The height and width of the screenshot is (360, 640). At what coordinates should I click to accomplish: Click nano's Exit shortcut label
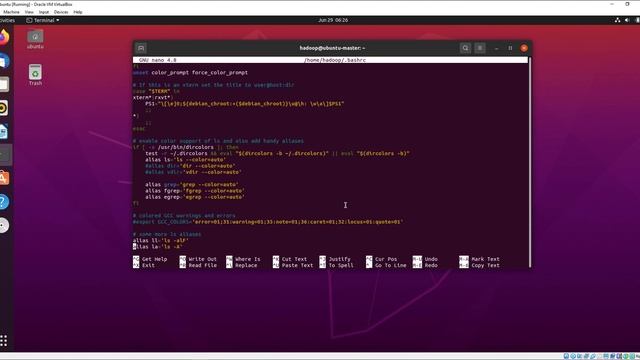point(148,265)
